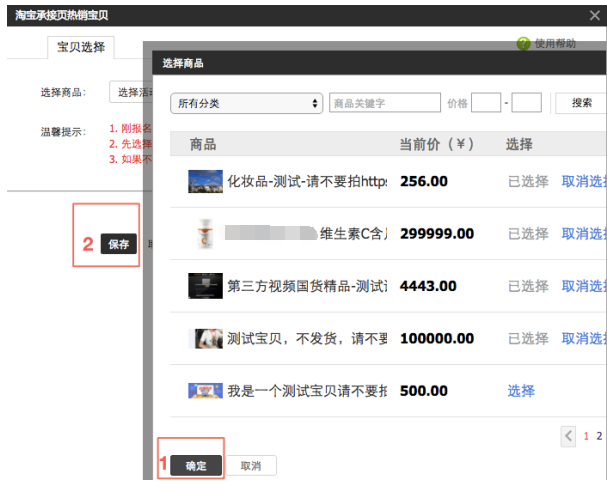The width and height of the screenshot is (607, 484).
Task: Open the 使用帮助 help link
Action: 556,44
